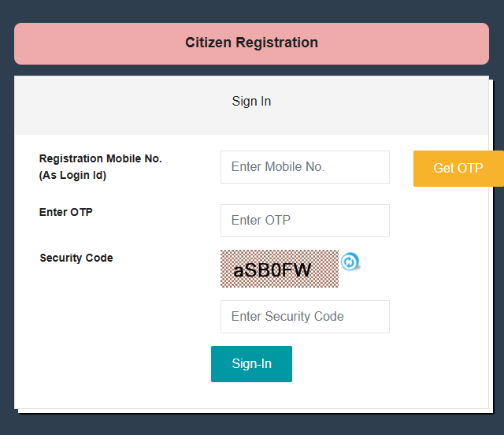Viewport: 504px width, 435px height.
Task: Reload captcha using blue circular arrow icon
Action: click(350, 262)
